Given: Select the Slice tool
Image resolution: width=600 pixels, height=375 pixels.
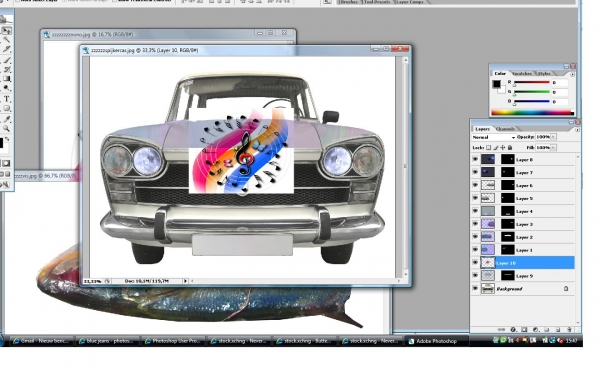Looking at the screenshot, I should tap(7, 49).
